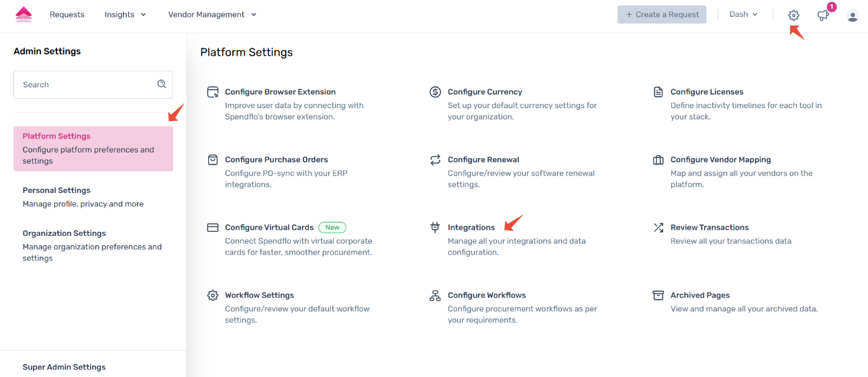Go to the Requests menu item
Image resolution: width=868 pixels, height=377 pixels.
(x=67, y=15)
